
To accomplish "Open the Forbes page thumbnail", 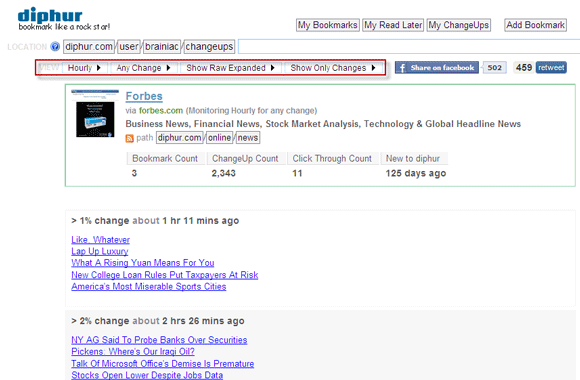I will tap(95, 114).
